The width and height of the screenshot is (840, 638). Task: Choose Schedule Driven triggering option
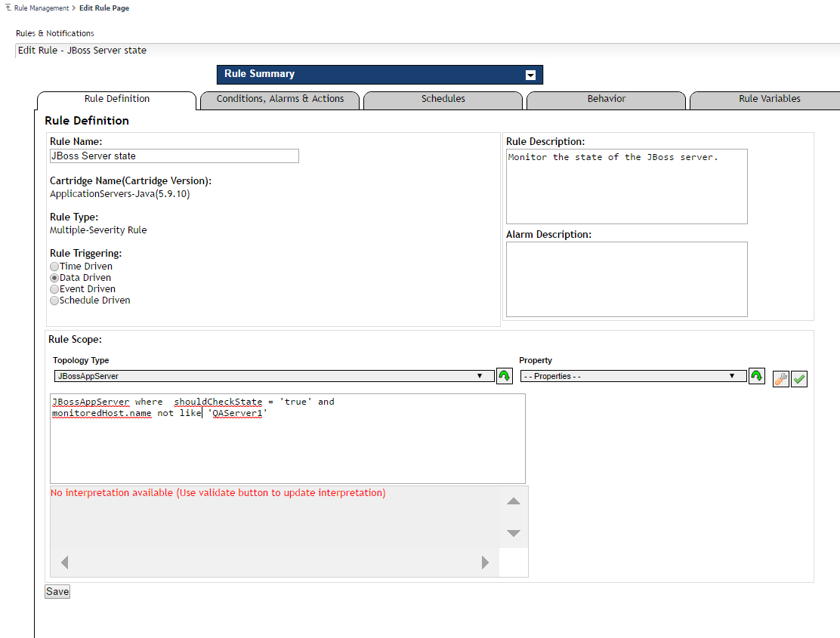54,301
